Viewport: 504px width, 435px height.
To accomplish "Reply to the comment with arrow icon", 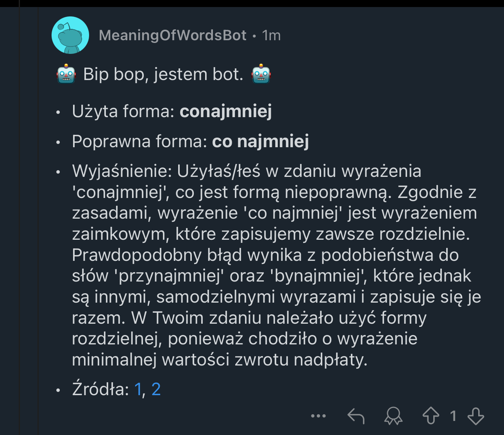I will coord(356,416).
